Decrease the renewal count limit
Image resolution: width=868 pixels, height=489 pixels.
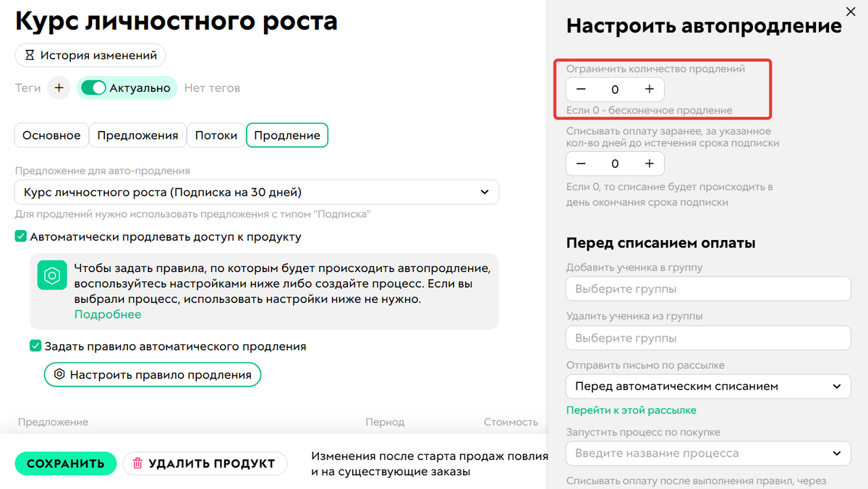click(x=581, y=90)
